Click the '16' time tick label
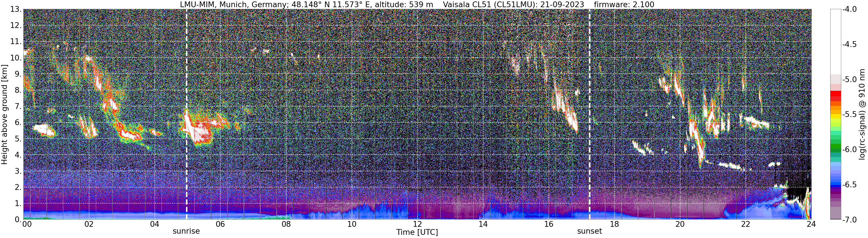This screenshot has width=868, height=238. coord(549,224)
